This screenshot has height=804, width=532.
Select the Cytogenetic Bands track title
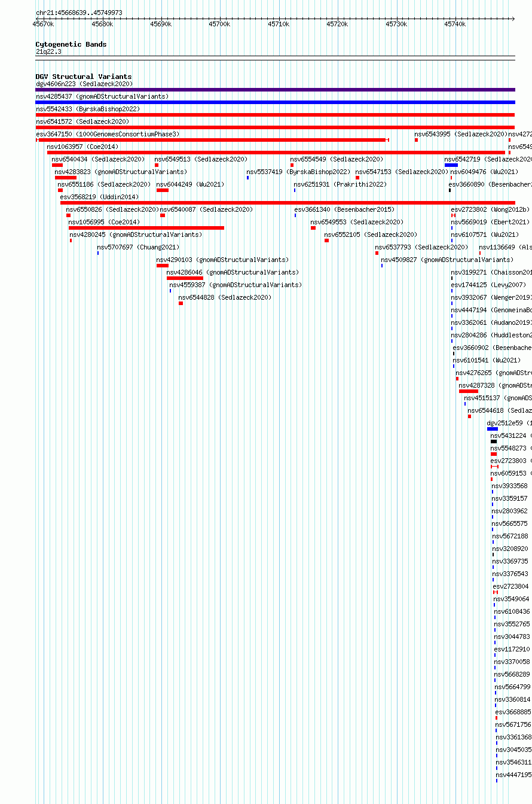point(71,44)
